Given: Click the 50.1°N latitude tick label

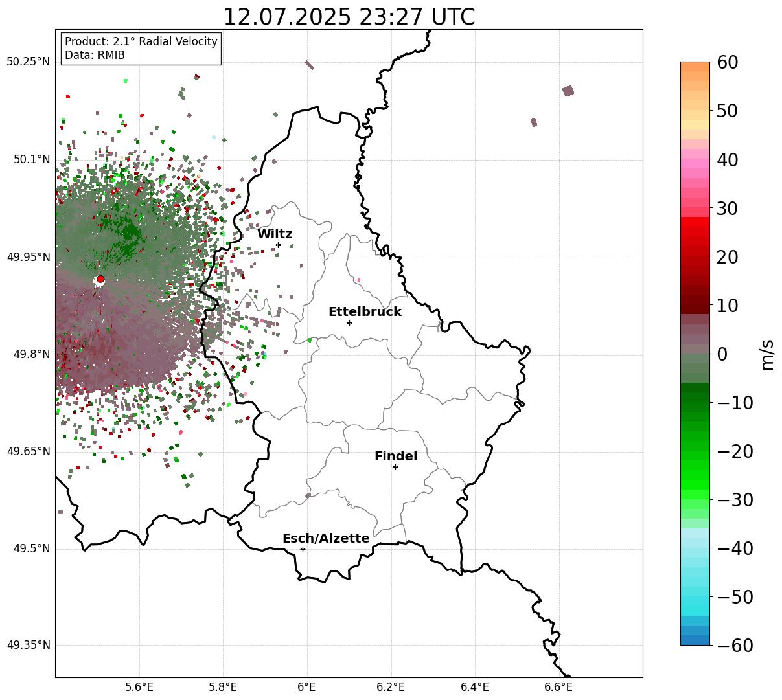Looking at the screenshot, I should [30, 159].
